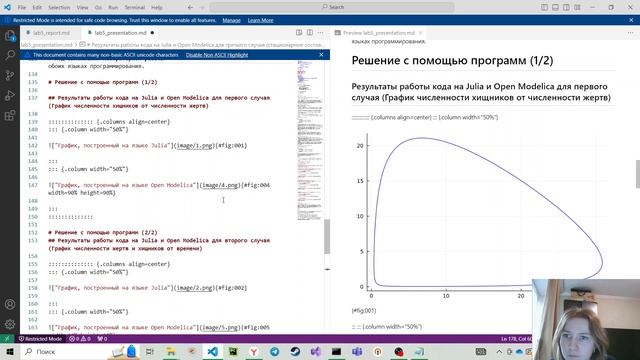Close the Restricted Mode banner

631,20
